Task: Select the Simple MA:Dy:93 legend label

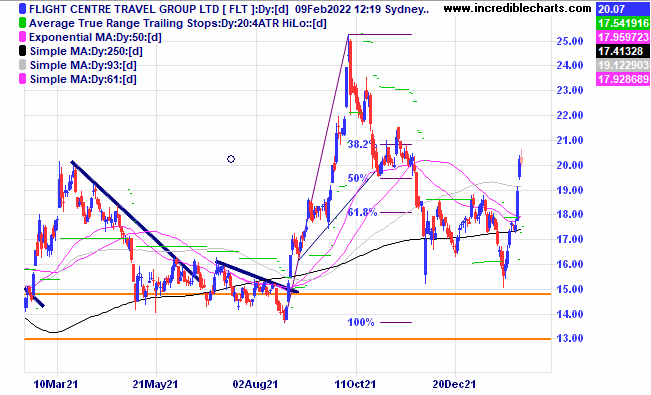Action: [83, 65]
